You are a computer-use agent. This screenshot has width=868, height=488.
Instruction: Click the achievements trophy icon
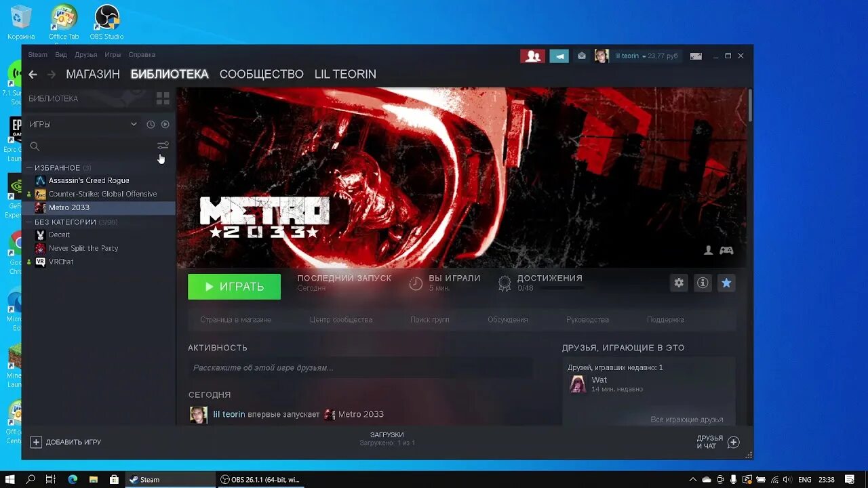(x=505, y=283)
